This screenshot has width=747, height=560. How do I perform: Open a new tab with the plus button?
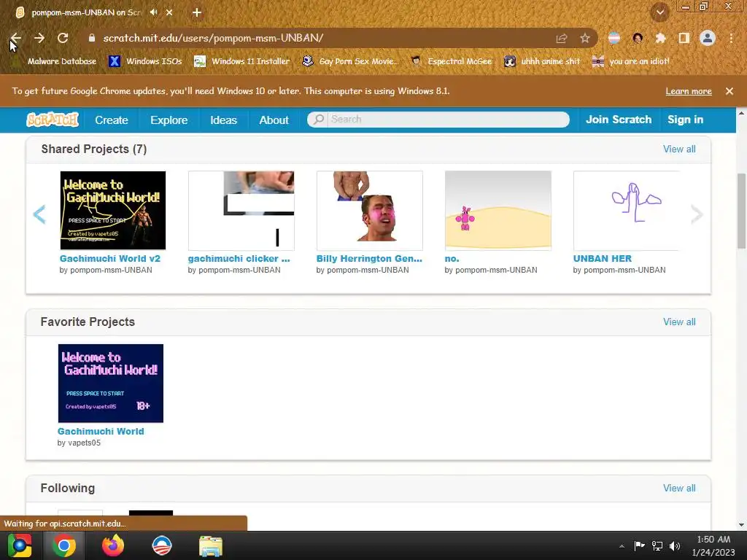pyautogui.click(x=197, y=13)
